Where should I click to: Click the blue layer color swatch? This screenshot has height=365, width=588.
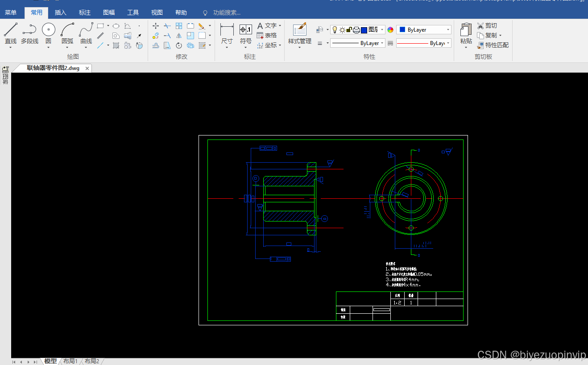click(364, 30)
